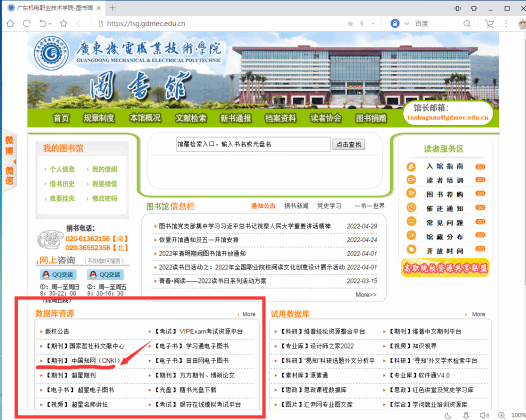Click the 百度 search input field
The width and height of the screenshot is (526, 420).
coord(436,24)
